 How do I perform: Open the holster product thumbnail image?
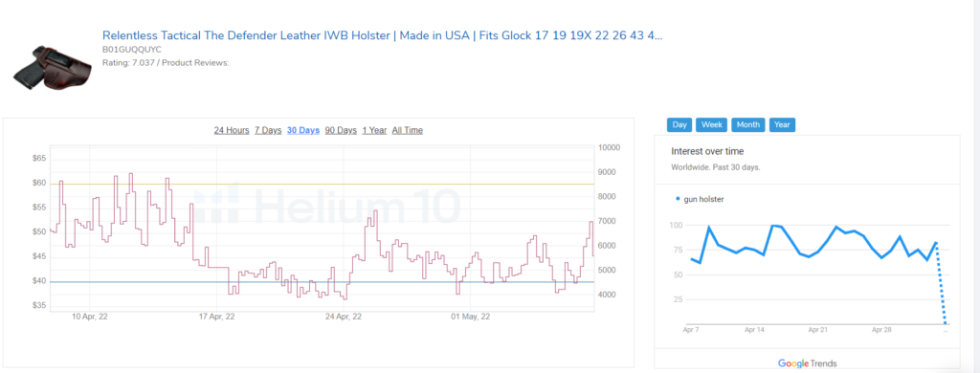[52, 68]
